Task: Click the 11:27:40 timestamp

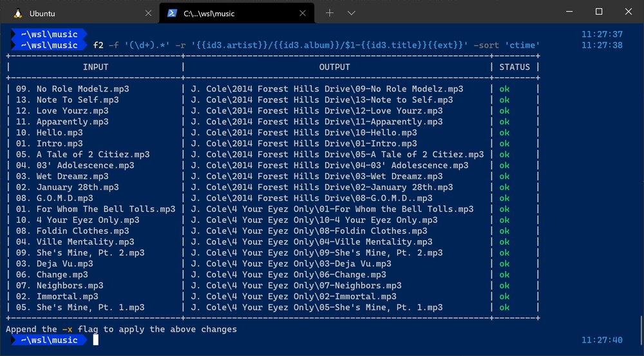Action: tap(602, 340)
